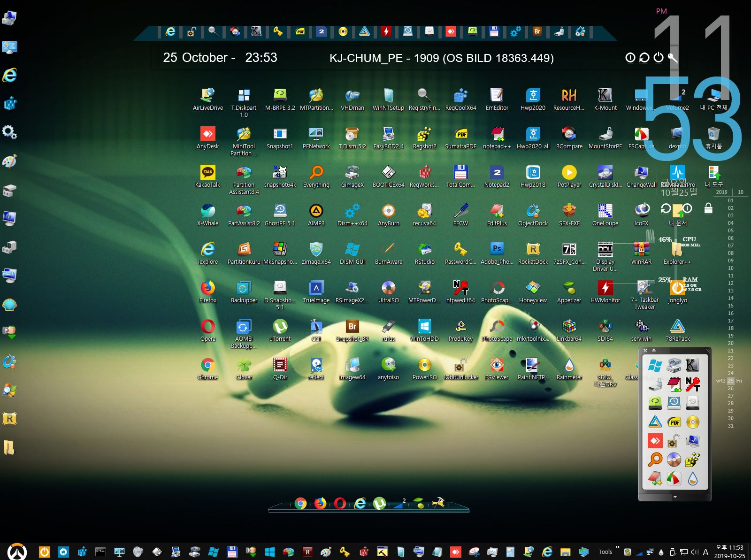This screenshot has height=560, width=751.
Task: Click the magnifier icon in top dock
Action: pos(213,31)
